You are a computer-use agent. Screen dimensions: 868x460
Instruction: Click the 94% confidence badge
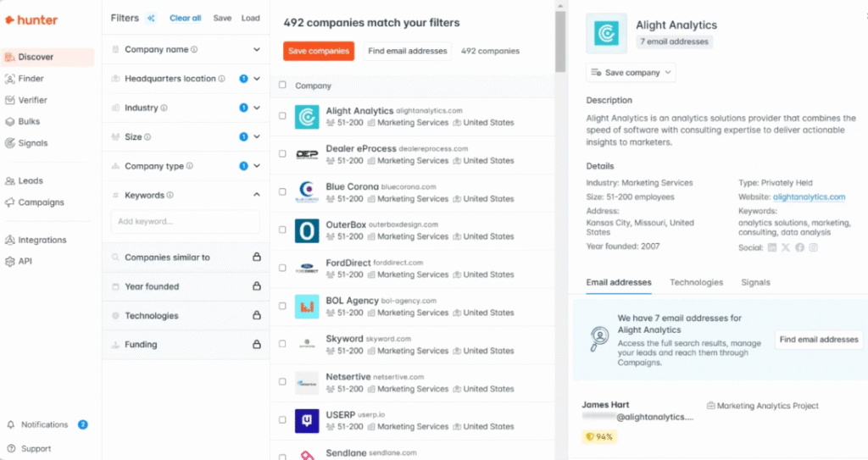tap(599, 437)
